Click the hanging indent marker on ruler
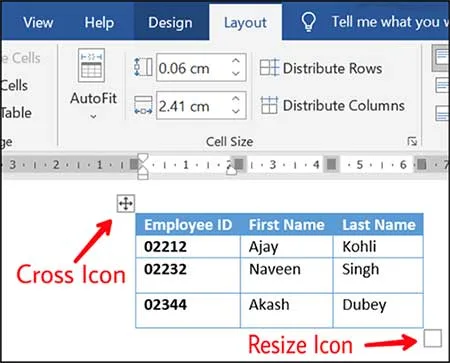The image size is (450, 363). [143, 169]
